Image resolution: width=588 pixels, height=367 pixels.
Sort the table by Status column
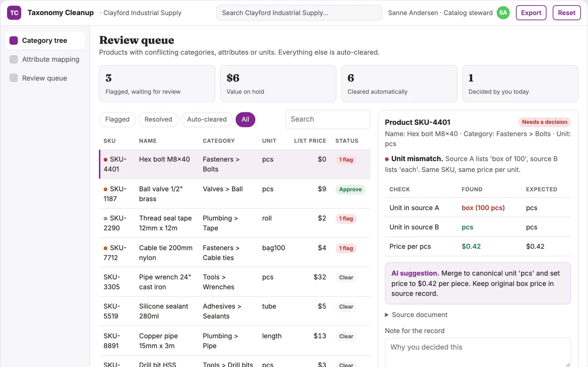tap(347, 141)
